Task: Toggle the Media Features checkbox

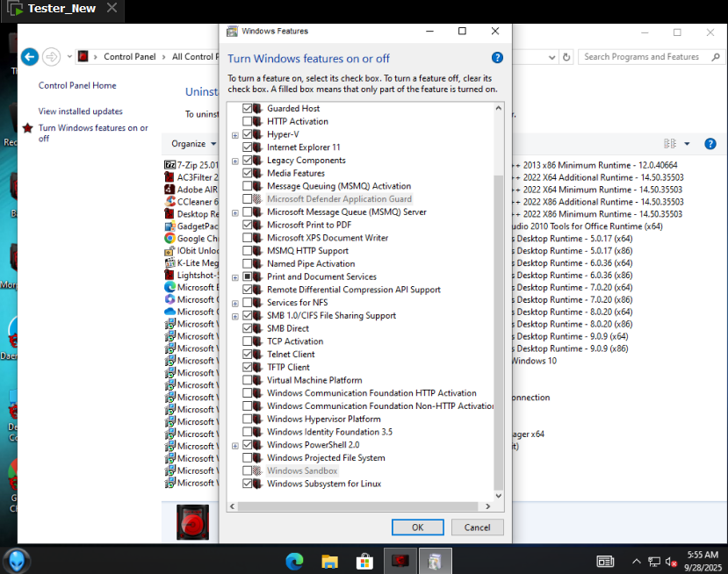Action: 247,173
